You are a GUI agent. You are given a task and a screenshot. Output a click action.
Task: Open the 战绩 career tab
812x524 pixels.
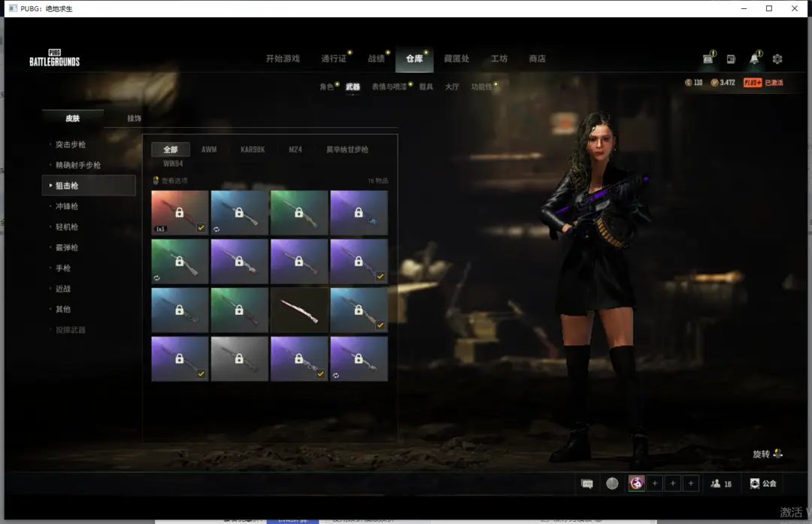click(377, 59)
